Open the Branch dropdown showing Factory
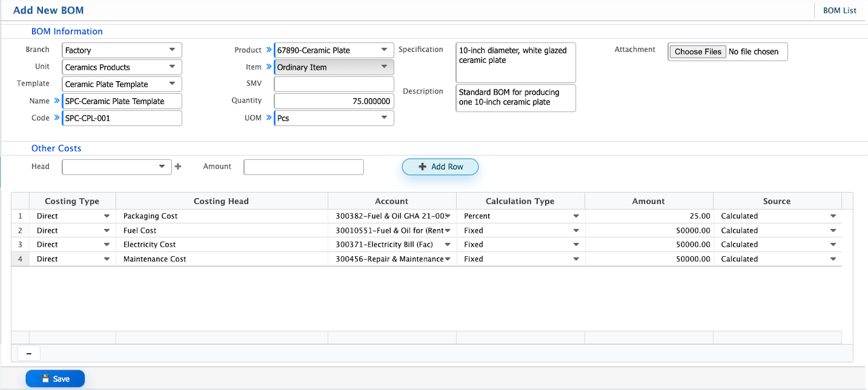Screen dimensions: 868x390 point(122,50)
